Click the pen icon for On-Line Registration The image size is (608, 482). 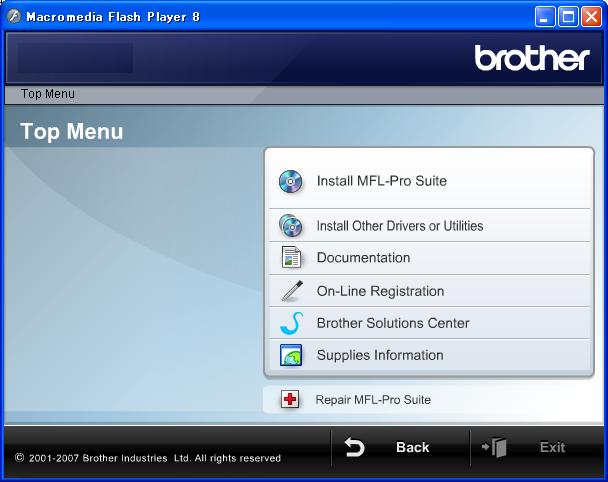click(292, 290)
